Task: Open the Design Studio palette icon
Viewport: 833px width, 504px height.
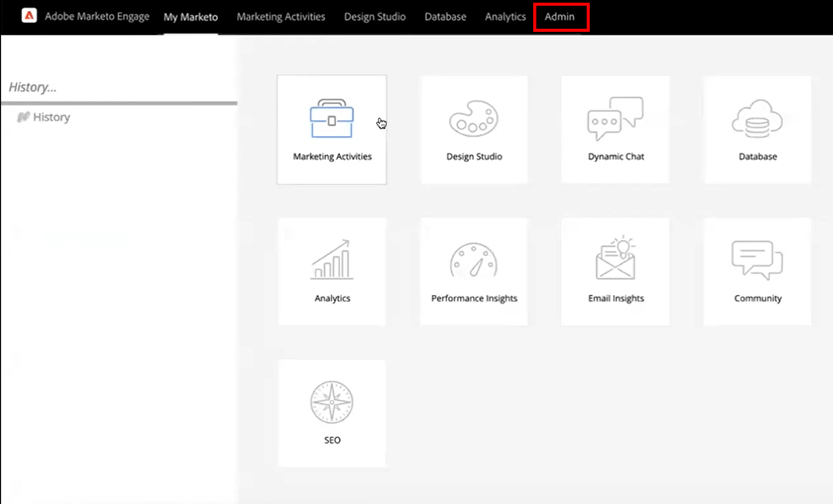Action: (x=473, y=118)
